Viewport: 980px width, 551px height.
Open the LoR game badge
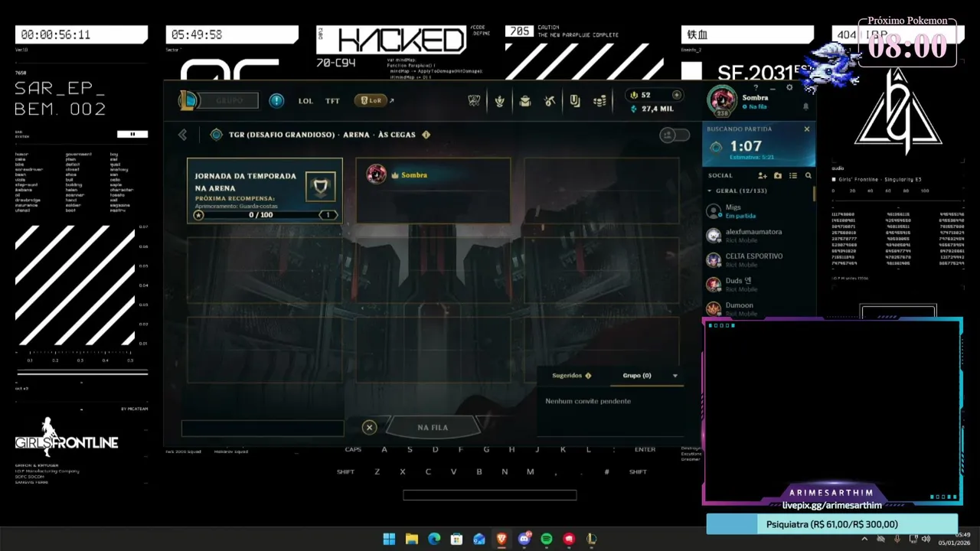click(371, 100)
